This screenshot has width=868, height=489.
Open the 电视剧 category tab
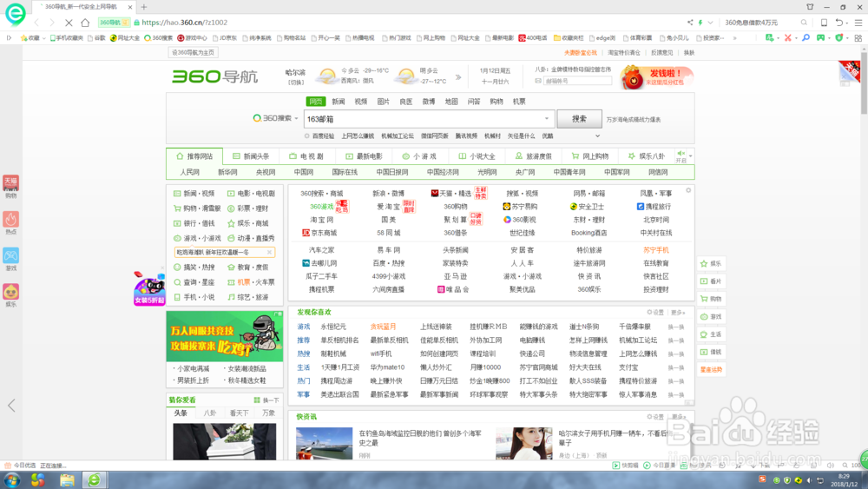[306, 156]
